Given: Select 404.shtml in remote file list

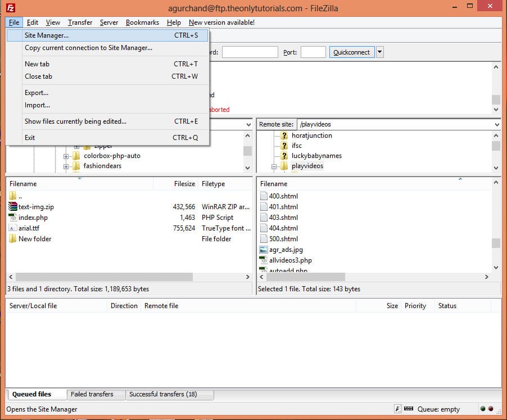Looking at the screenshot, I should coord(283,228).
